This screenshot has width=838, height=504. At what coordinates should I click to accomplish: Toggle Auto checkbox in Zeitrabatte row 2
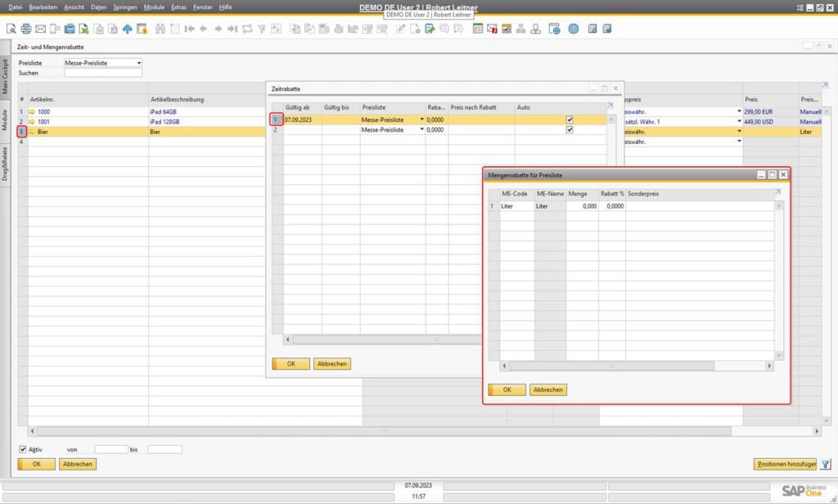(570, 130)
